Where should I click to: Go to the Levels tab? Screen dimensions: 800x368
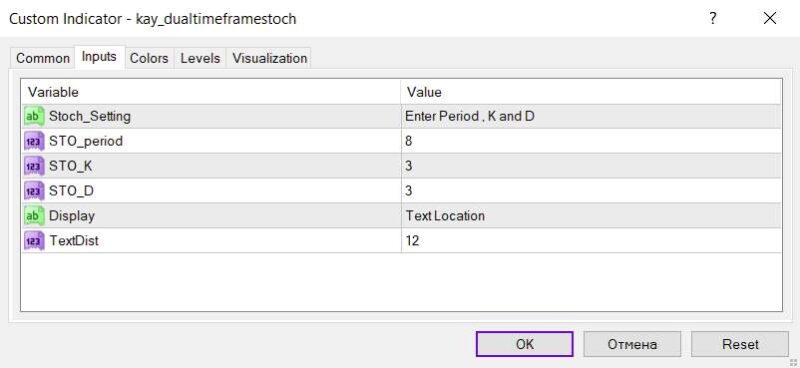(200, 58)
